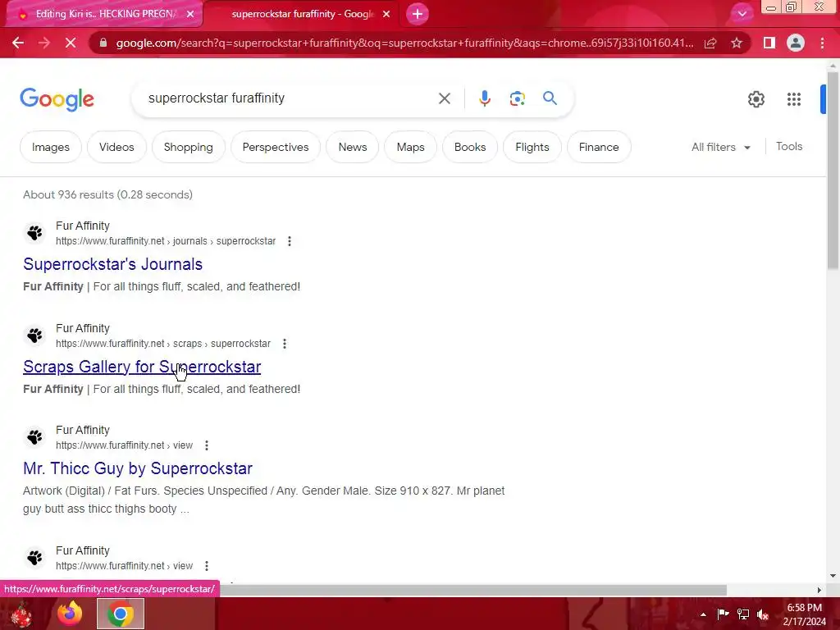Switch to Shopping results
This screenshot has width=840, height=630.
click(189, 148)
